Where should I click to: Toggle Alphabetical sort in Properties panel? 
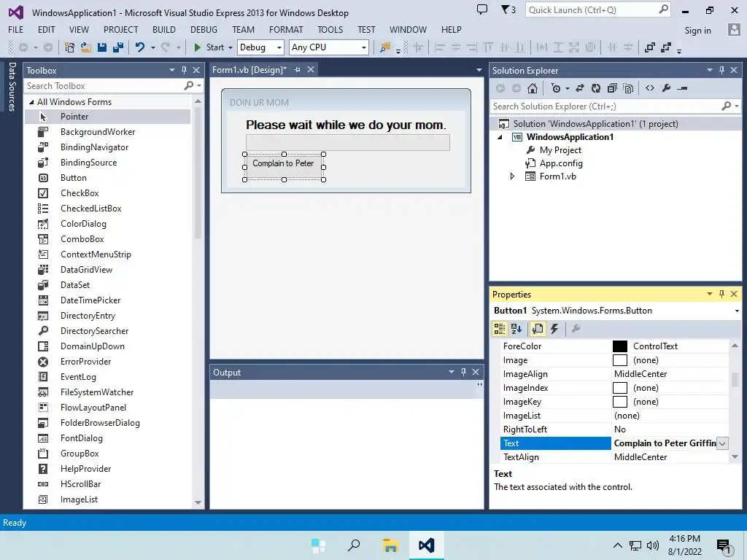pos(516,329)
